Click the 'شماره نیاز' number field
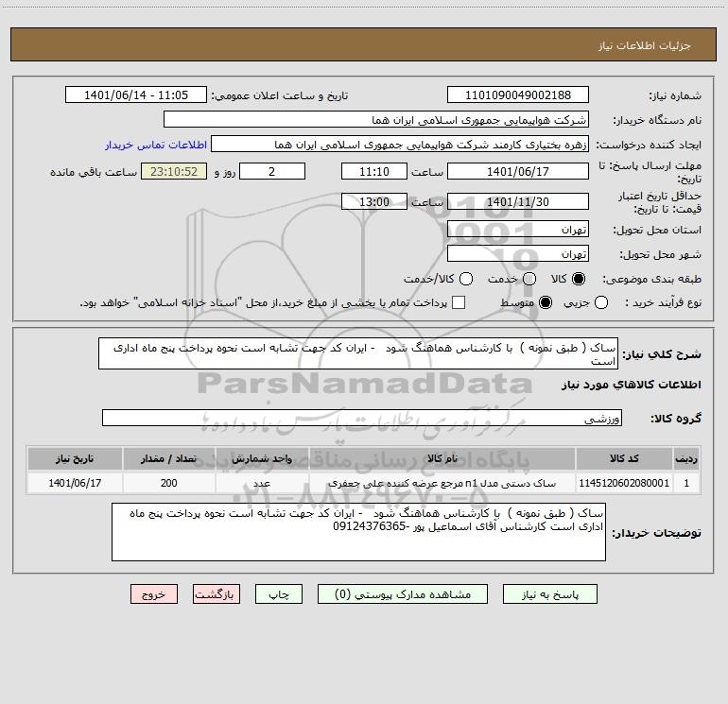 (x=517, y=95)
